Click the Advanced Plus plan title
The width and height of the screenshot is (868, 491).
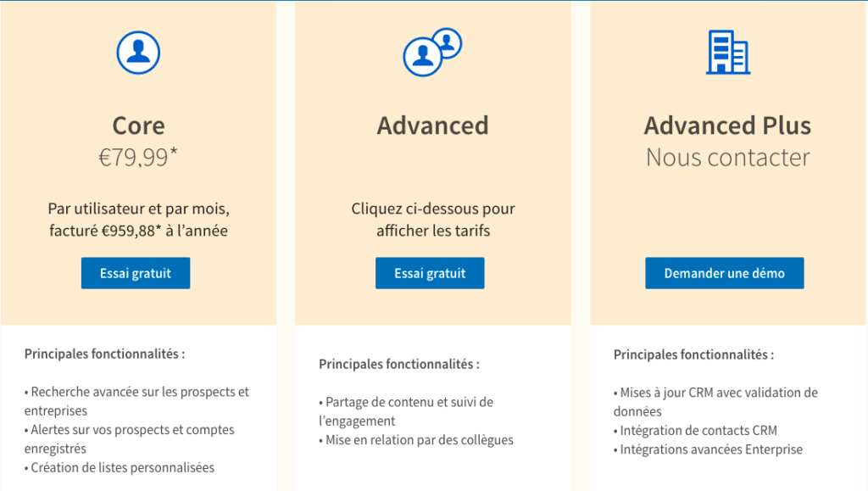point(727,126)
